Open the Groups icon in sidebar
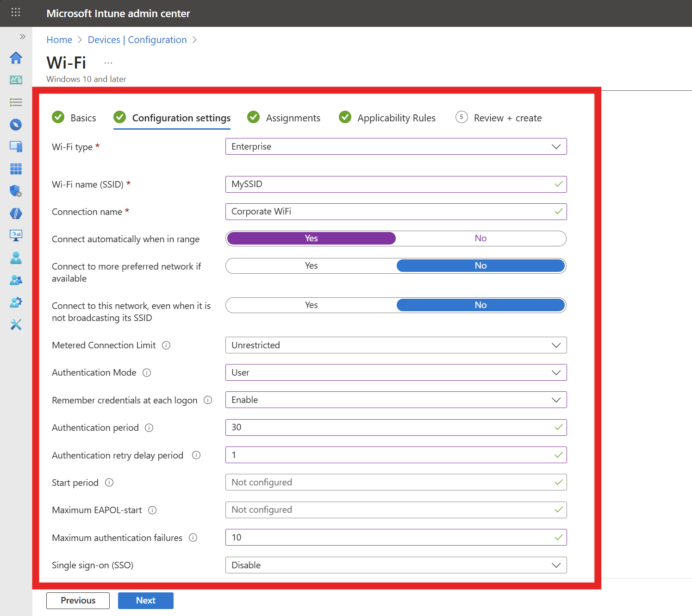692x616 pixels. pyautogui.click(x=16, y=280)
